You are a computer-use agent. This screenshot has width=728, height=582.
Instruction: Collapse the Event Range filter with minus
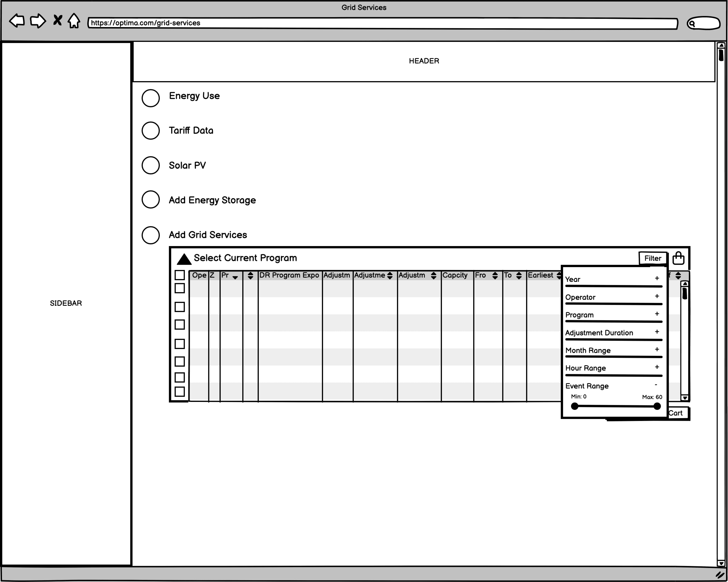tap(656, 384)
